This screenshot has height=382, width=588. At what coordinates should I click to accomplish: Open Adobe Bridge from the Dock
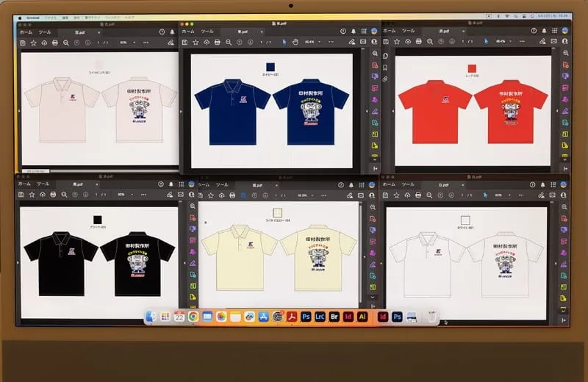(x=334, y=317)
